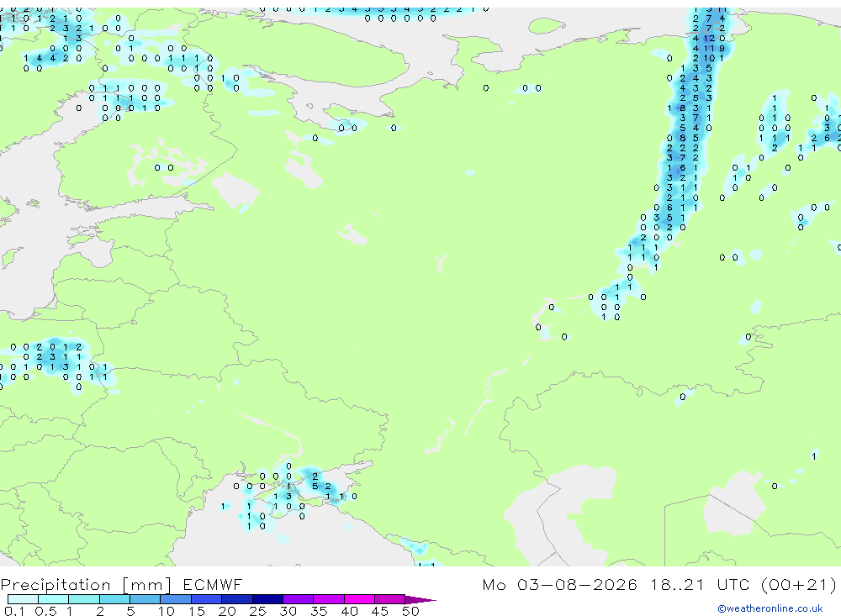Click the 2–5 mm legend swatch
This screenshot has width=841, height=616.
(x=114, y=599)
